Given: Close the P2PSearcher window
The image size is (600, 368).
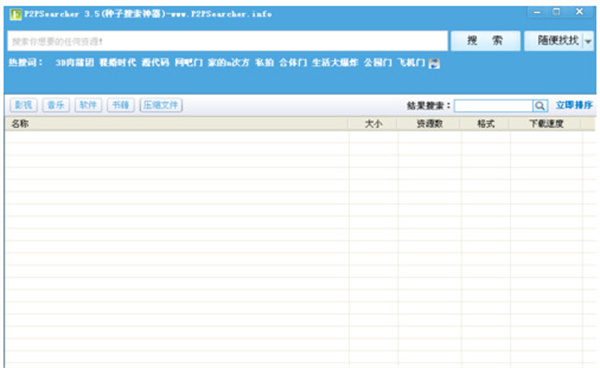Looking at the screenshot, I should coord(579,12).
